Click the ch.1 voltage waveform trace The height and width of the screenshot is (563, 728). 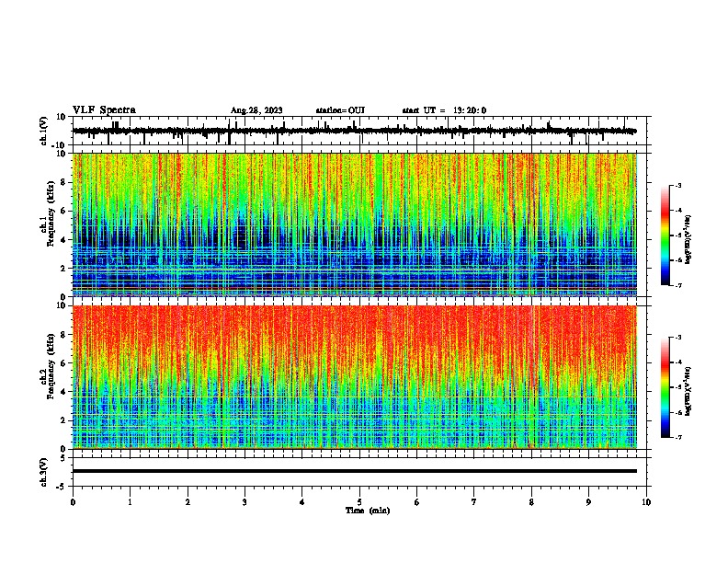point(354,131)
